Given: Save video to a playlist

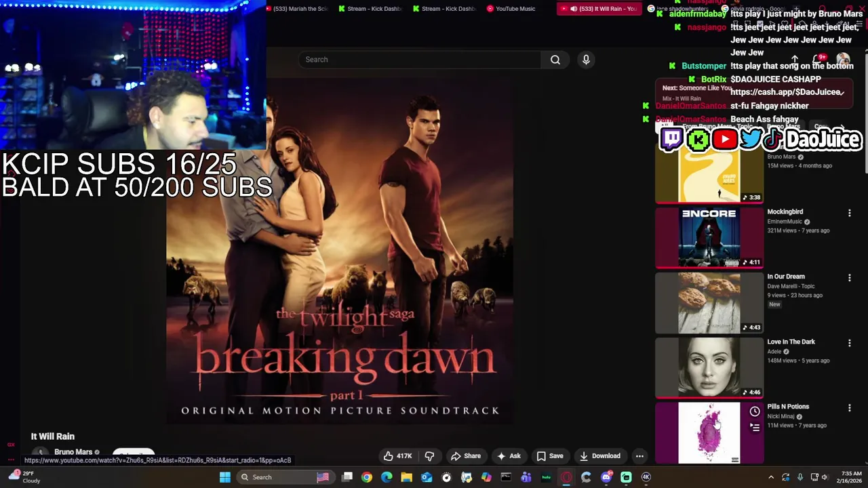Looking at the screenshot, I should coord(550,456).
